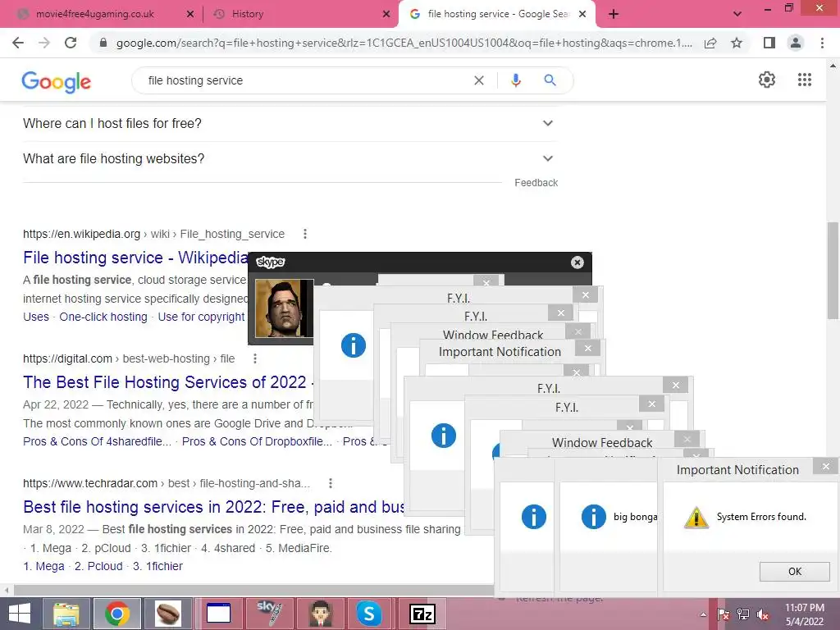Open Chrome's three-dot menu
Image resolution: width=840 pixels, height=630 pixels.
[x=822, y=43]
